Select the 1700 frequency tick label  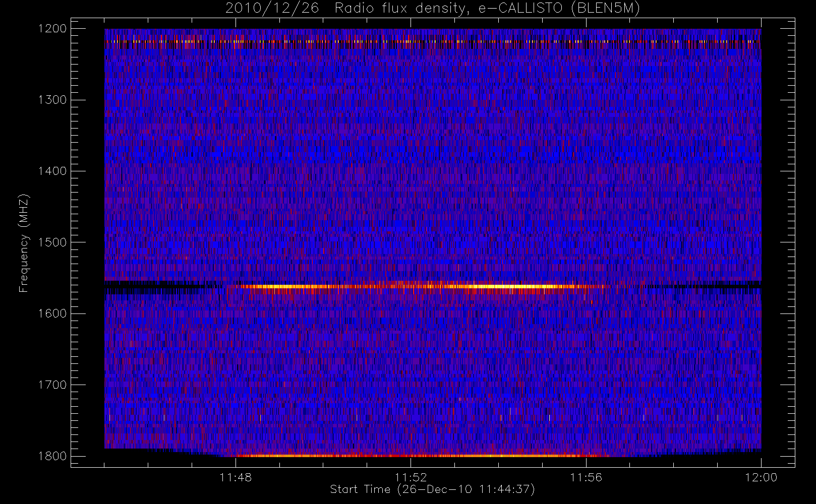(x=52, y=385)
